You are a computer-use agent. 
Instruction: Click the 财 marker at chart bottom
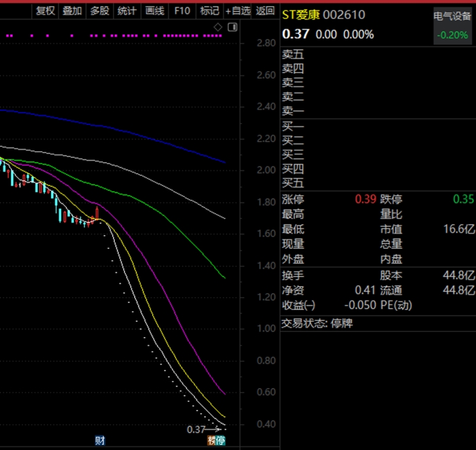tap(100, 440)
